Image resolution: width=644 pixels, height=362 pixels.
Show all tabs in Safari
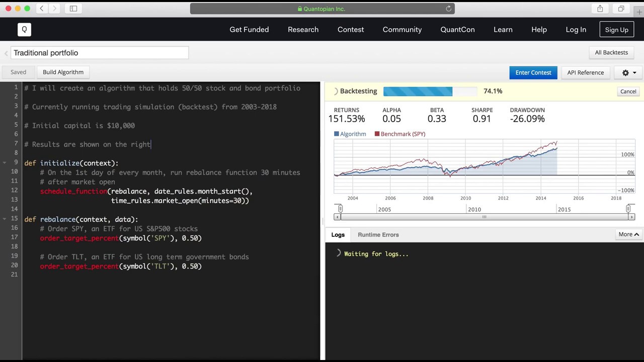621,9
